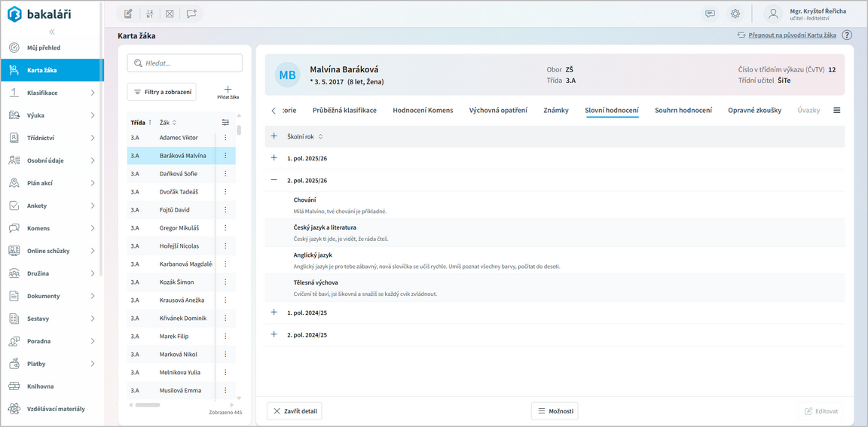Image resolution: width=868 pixels, height=427 pixels.
Task: Click the Hledat search field
Action: [185, 63]
